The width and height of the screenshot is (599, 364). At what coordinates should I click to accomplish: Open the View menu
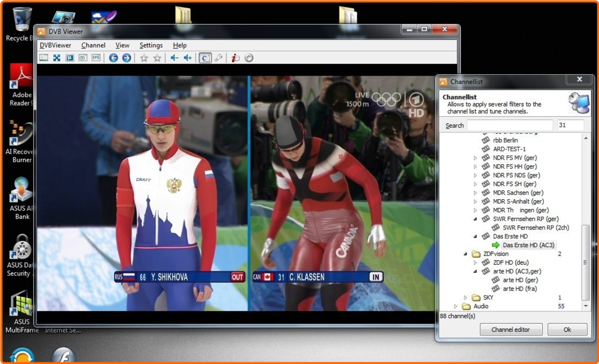click(x=122, y=45)
